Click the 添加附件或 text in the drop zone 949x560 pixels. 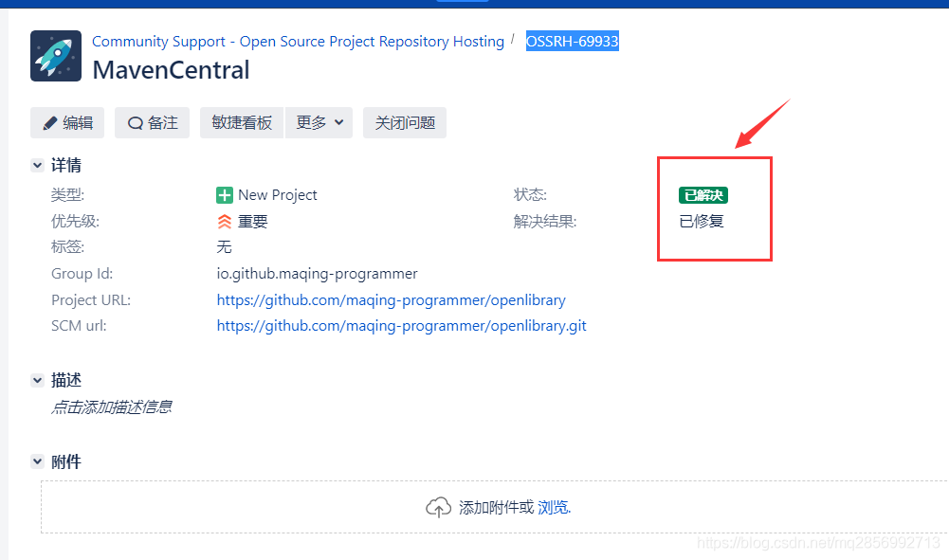tap(496, 507)
